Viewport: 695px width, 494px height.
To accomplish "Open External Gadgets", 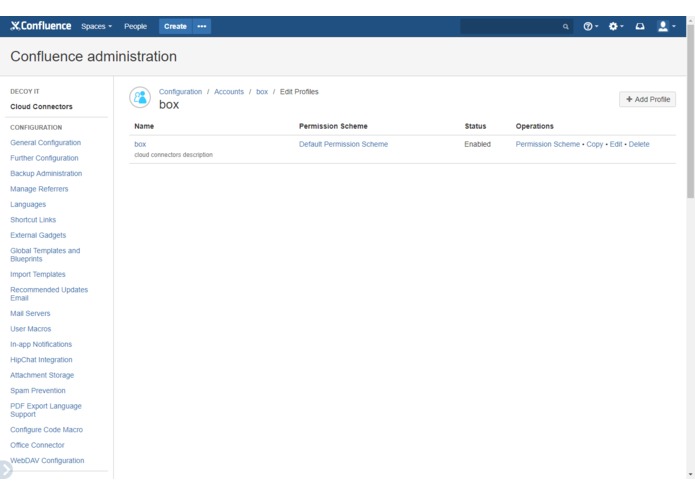I will point(38,235).
